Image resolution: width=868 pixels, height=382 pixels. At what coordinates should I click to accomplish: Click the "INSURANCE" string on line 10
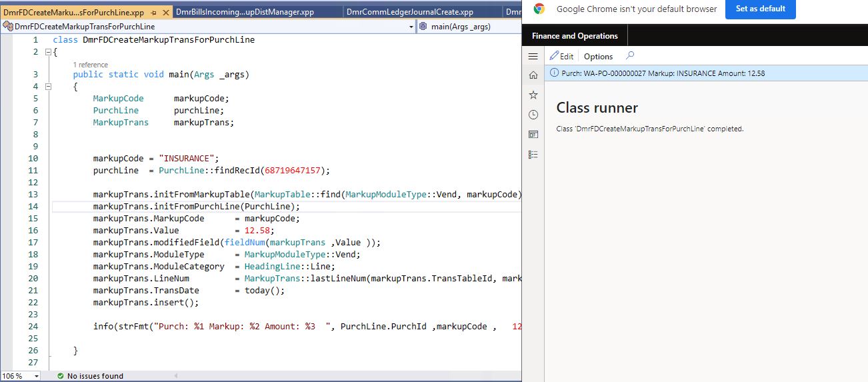[x=189, y=159]
